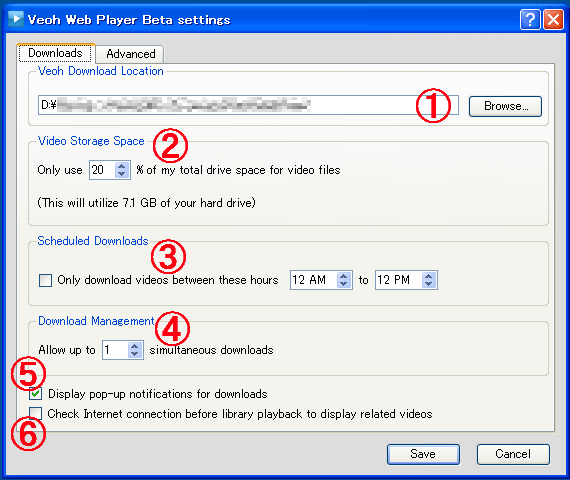Decrease drive space percentage with down arrow
This screenshot has height=480, width=570.
tap(122, 174)
